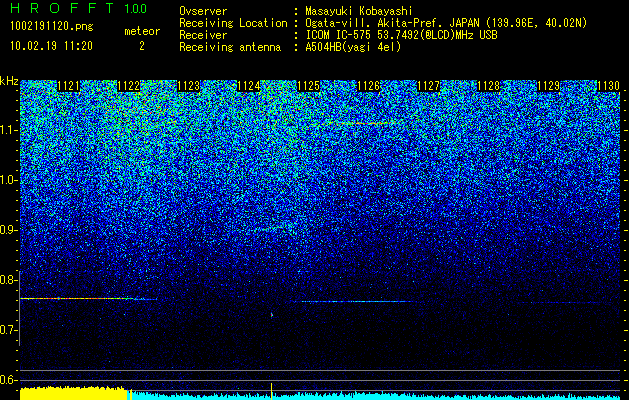The width and height of the screenshot is (629, 400).
Task: Click the meteor count value 2
Action: [x=142, y=46]
